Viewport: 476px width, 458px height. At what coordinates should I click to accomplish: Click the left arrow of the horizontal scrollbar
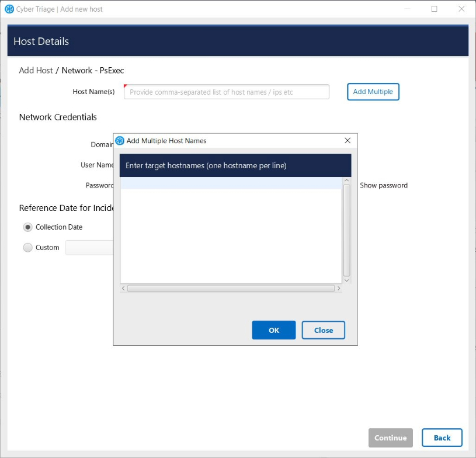click(123, 289)
